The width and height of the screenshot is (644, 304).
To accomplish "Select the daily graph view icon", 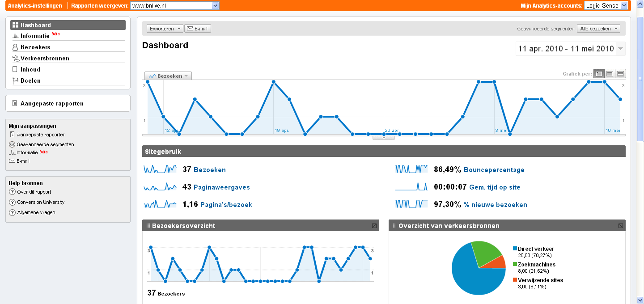I will [599, 73].
